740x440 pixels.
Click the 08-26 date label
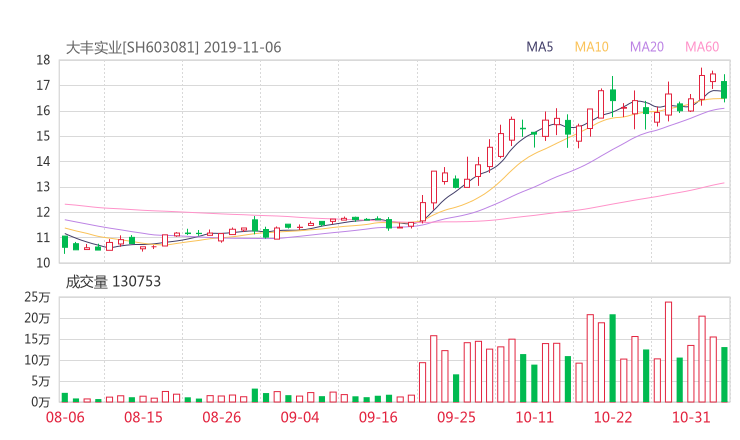[222, 417]
